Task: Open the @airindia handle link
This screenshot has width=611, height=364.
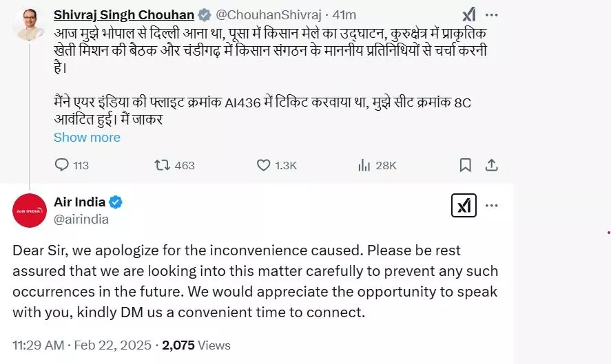Action: [81, 219]
